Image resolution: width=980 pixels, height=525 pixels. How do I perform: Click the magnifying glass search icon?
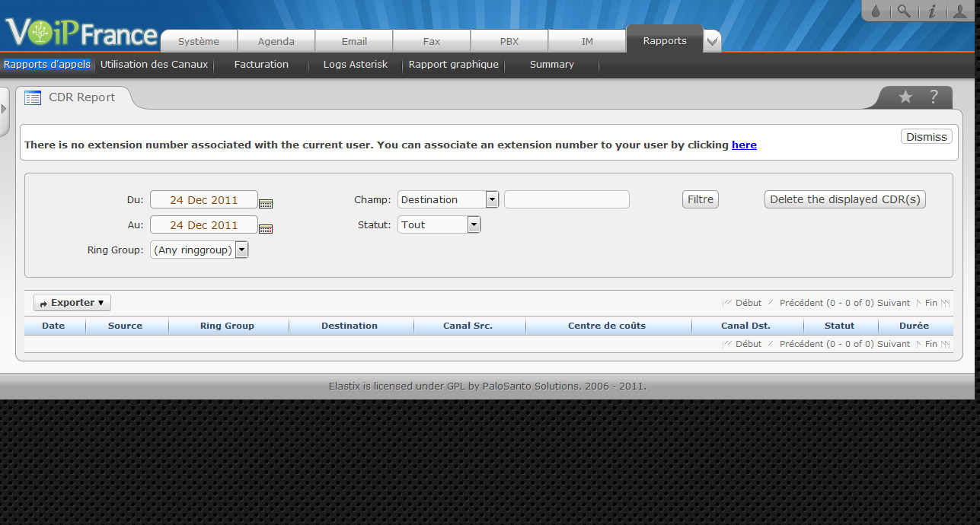(x=903, y=11)
